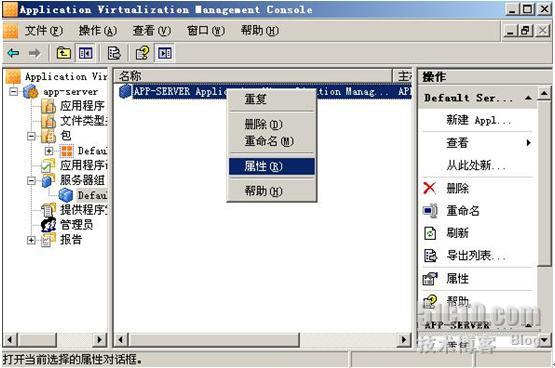Toggle the Show/Hide Console Tree toolbar icon
This screenshot has height=368, width=555.
click(x=86, y=53)
